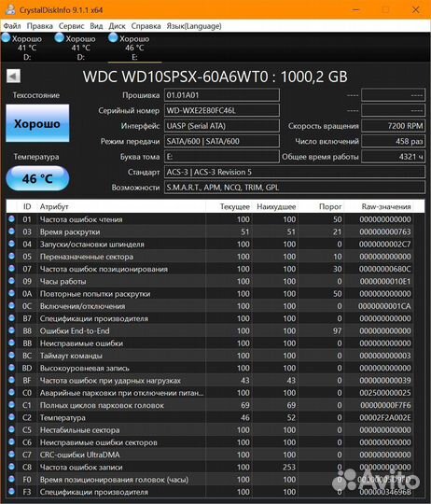Click status icon of attribute 05
The image size is (431, 504).
[11, 256]
